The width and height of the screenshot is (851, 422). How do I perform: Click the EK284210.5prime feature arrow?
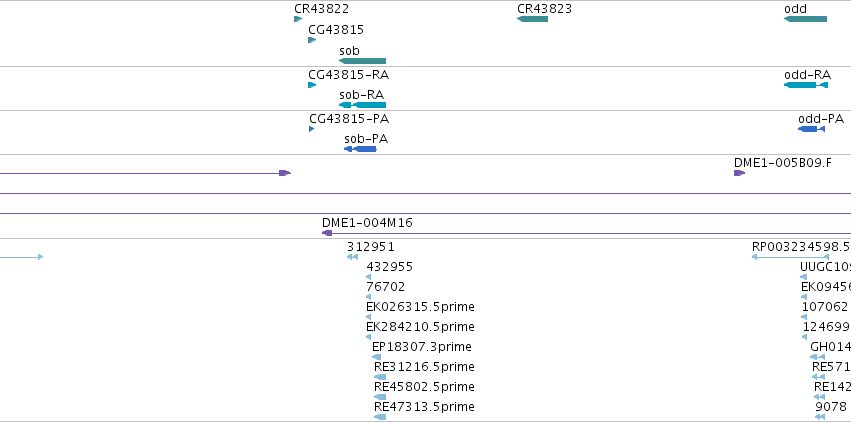pyautogui.click(x=369, y=337)
